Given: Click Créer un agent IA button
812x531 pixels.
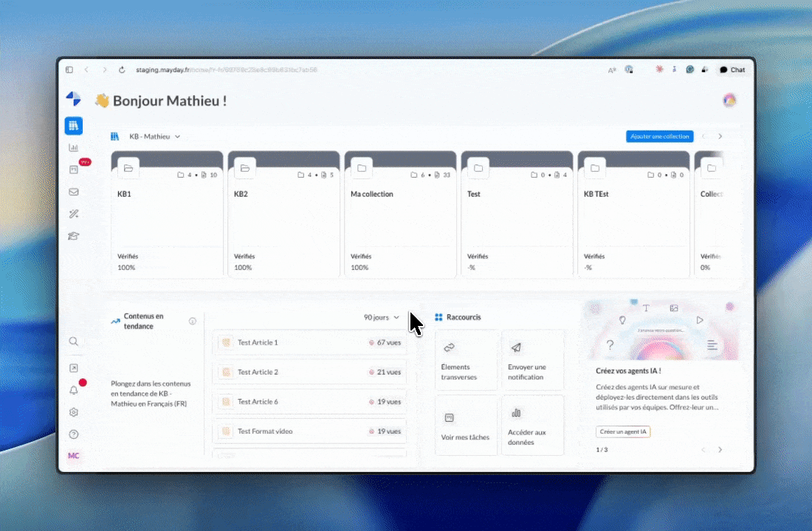Looking at the screenshot, I should [622, 432].
